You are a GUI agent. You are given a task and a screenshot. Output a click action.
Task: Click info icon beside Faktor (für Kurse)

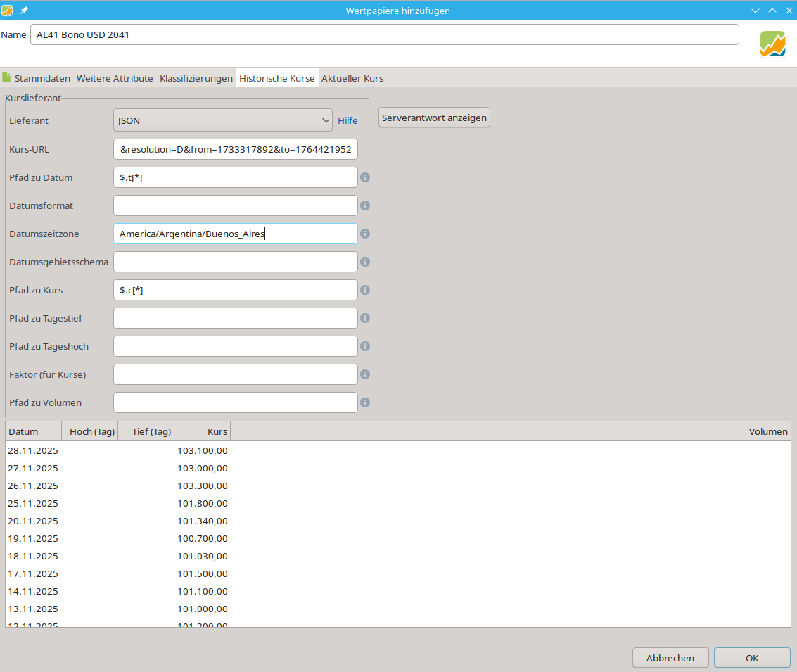(364, 374)
